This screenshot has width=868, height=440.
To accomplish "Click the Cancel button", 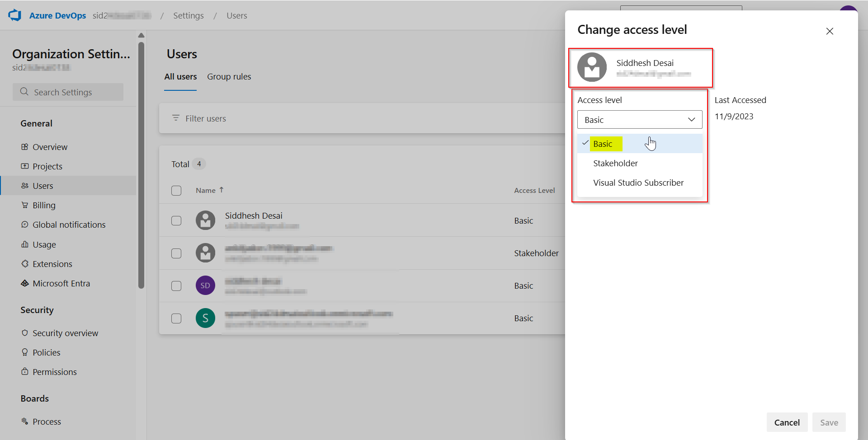I will pos(787,422).
